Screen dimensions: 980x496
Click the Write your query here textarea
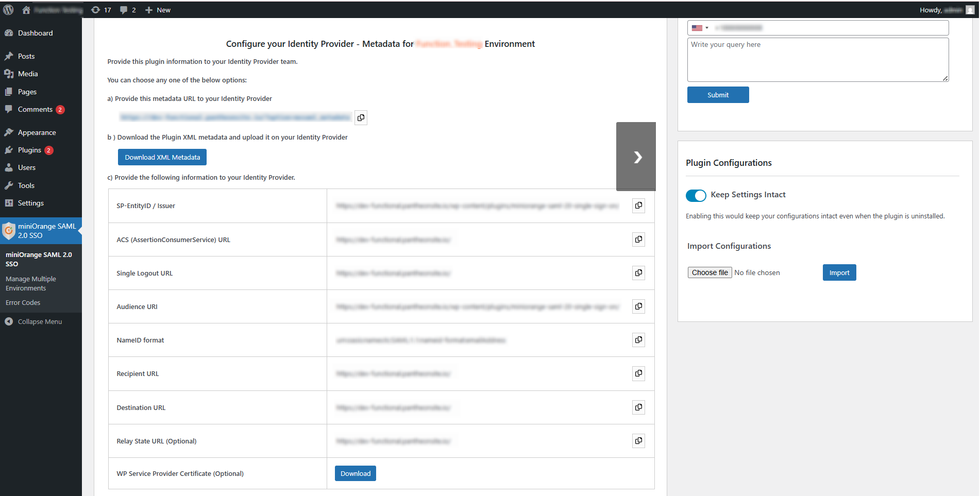[x=818, y=60]
